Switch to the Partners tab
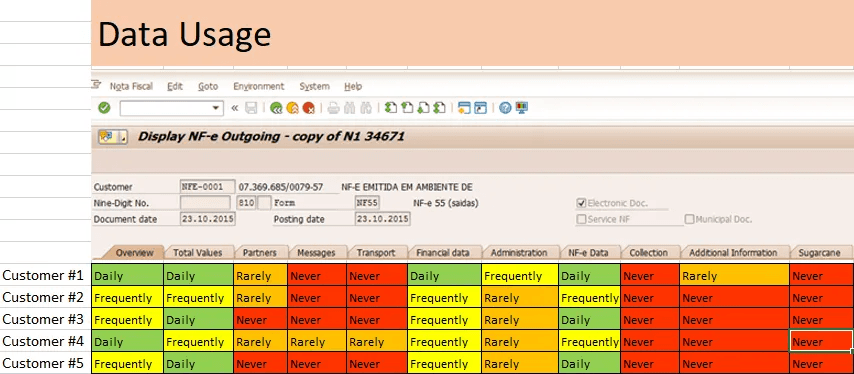854x374 pixels. point(260,253)
